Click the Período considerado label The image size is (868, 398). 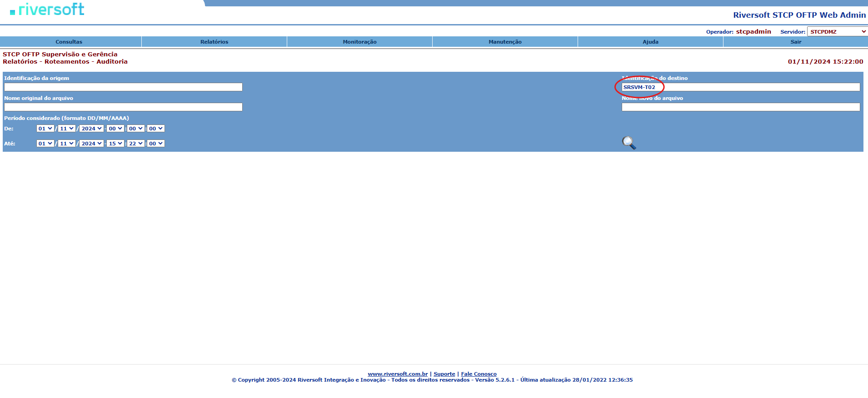(66, 118)
